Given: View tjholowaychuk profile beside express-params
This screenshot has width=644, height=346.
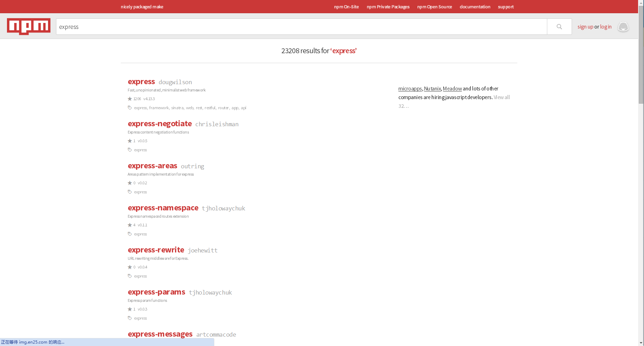Looking at the screenshot, I should pyautogui.click(x=210, y=292).
